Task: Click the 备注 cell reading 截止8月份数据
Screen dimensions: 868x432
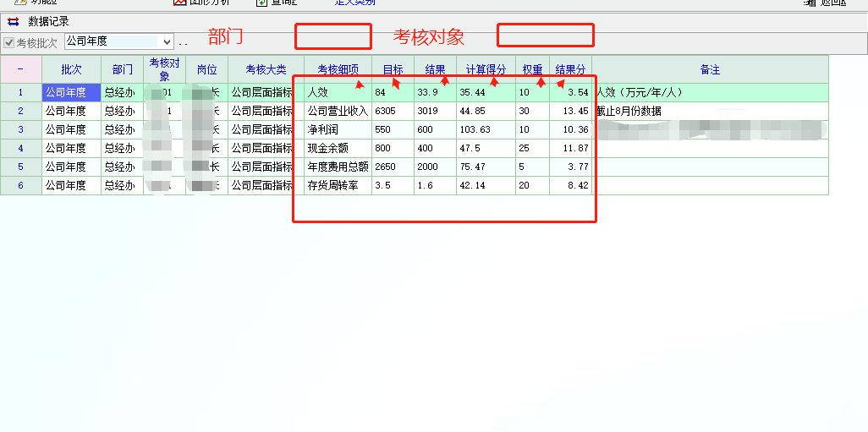Action: (709, 111)
